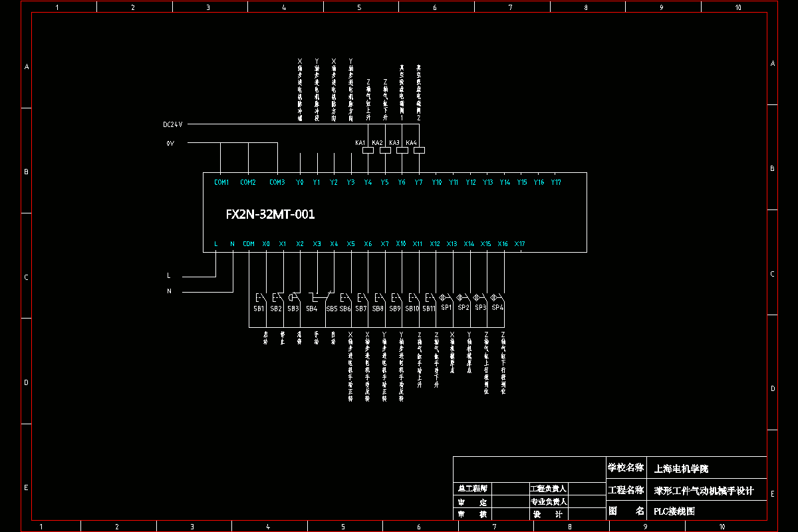Select the SP2 proximity sensor symbol
The width and height of the screenshot is (798, 532).
463,298
